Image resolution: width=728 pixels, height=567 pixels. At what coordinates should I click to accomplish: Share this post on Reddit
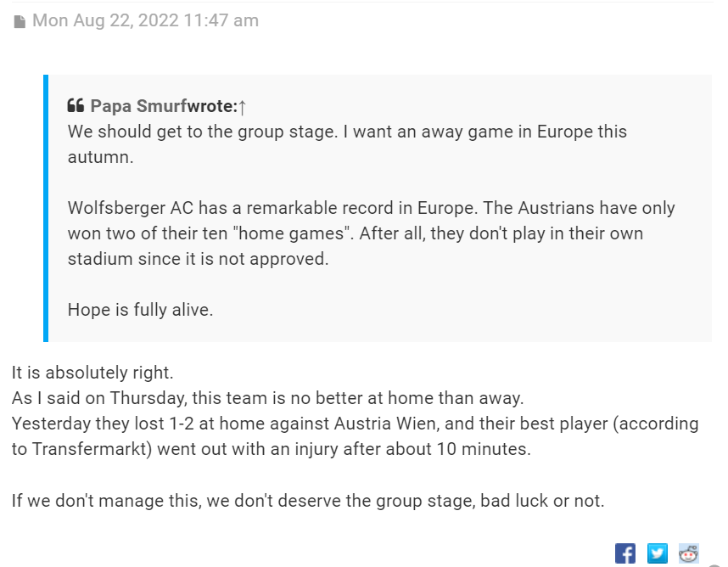(688, 553)
